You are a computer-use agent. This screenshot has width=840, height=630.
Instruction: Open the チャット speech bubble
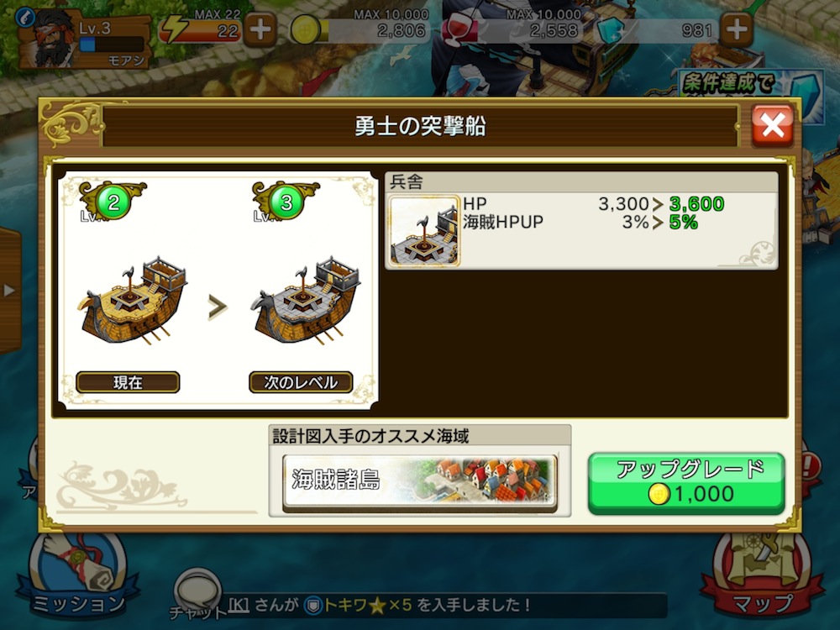click(197, 594)
